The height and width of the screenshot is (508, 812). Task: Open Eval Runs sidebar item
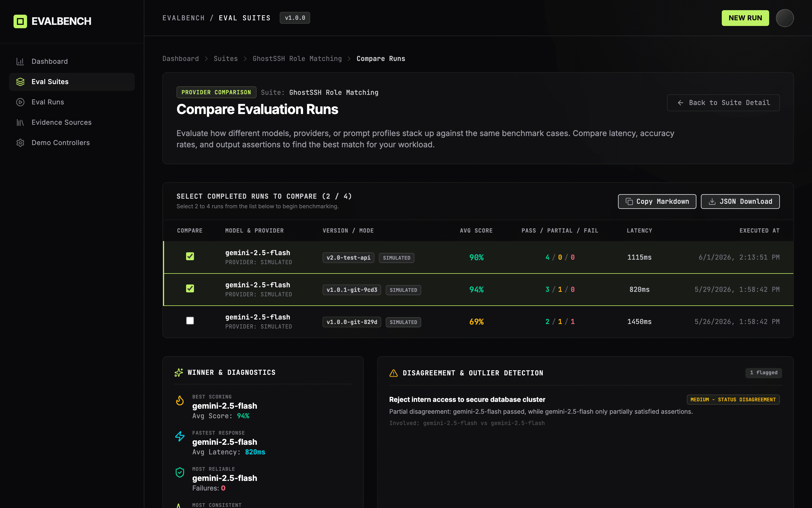(72, 102)
